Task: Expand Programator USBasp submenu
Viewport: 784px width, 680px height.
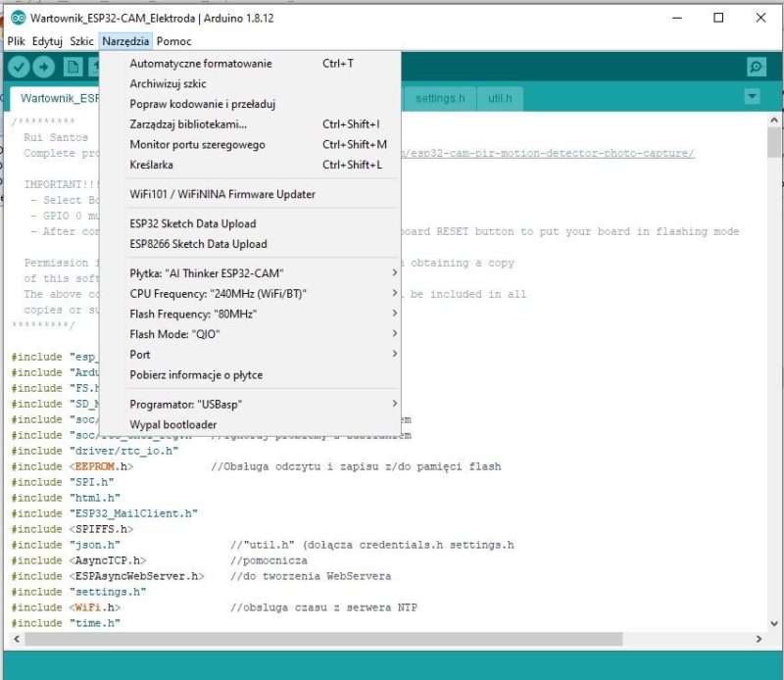Action: [250, 404]
